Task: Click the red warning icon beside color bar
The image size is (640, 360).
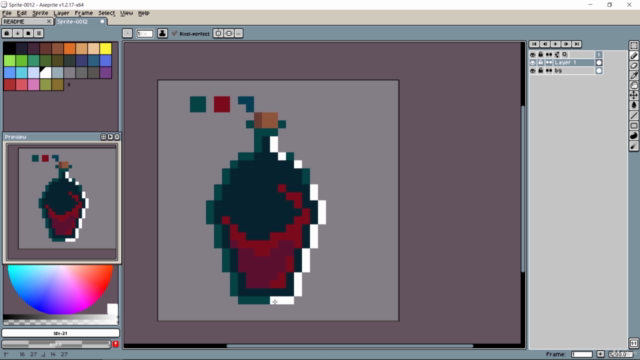Action: [116, 344]
